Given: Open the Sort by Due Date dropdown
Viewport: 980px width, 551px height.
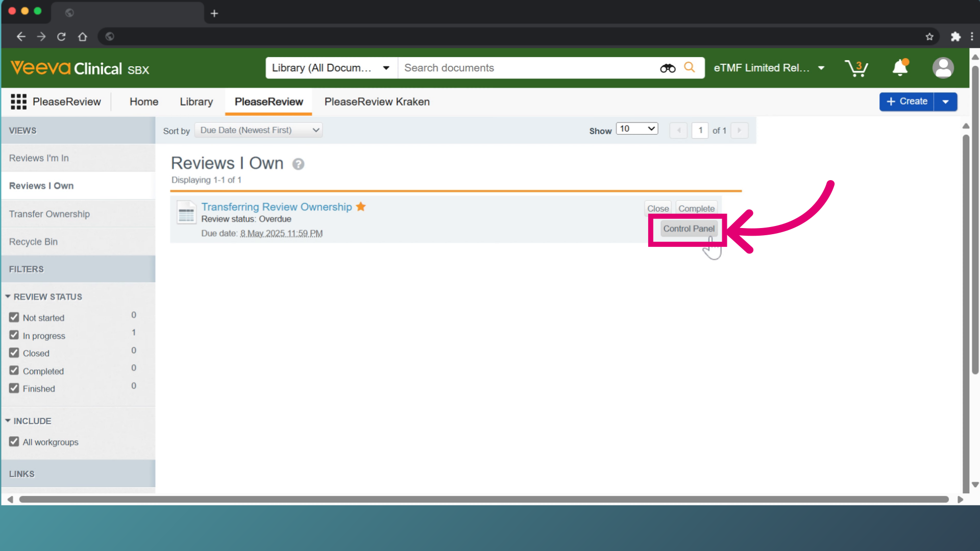Looking at the screenshot, I should [x=259, y=130].
